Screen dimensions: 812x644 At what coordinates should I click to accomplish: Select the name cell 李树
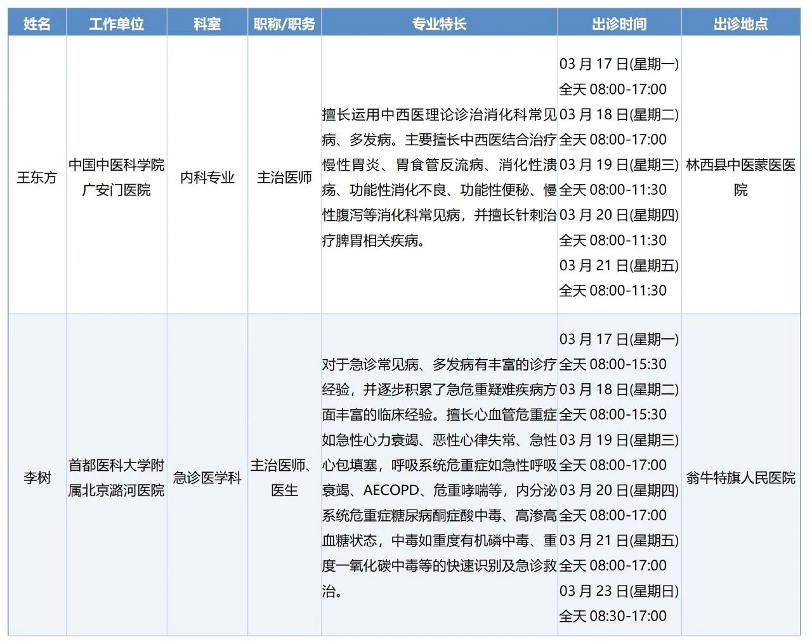coord(37,478)
